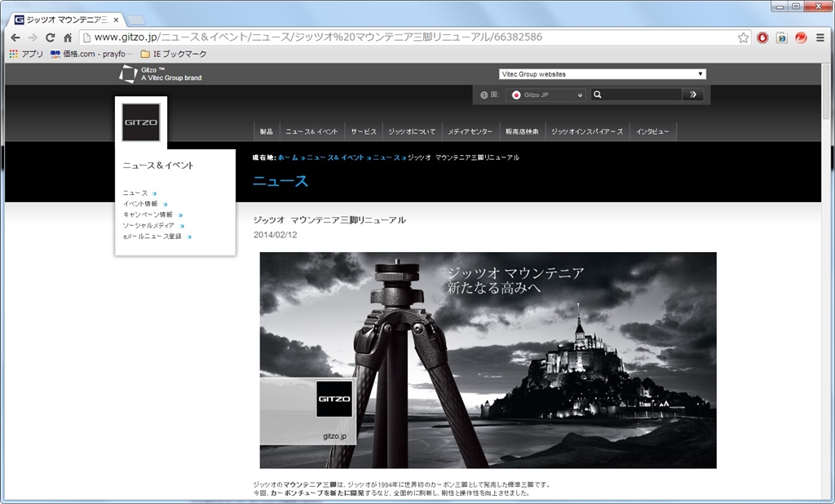
Task: Click the ニュース breadcrumb link
Action: click(386, 157)
